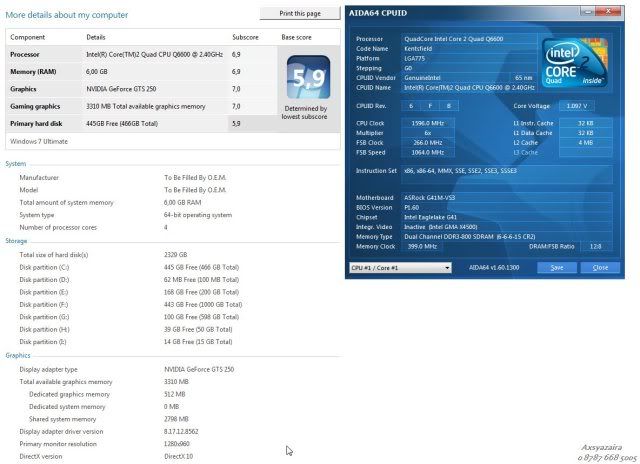Click the Multiplier '6x' field
Viewport: 640px width, 464px height.
coord(427,133)
